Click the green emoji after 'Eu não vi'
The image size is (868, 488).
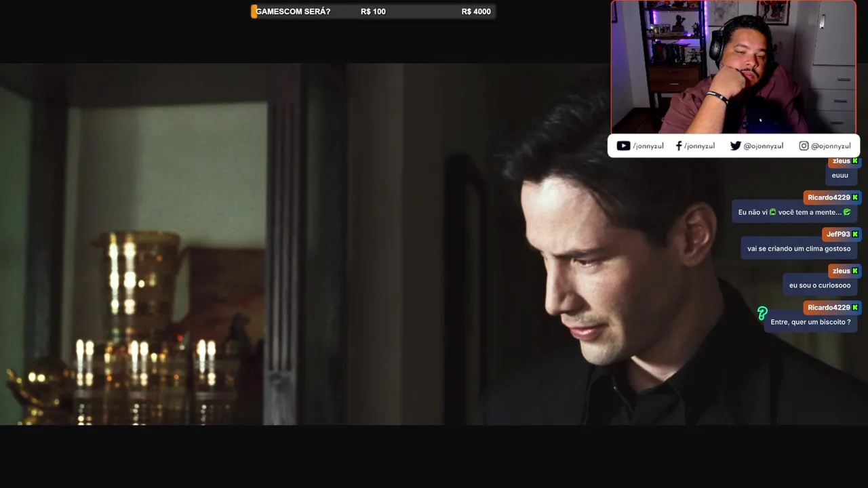(772, 212)
